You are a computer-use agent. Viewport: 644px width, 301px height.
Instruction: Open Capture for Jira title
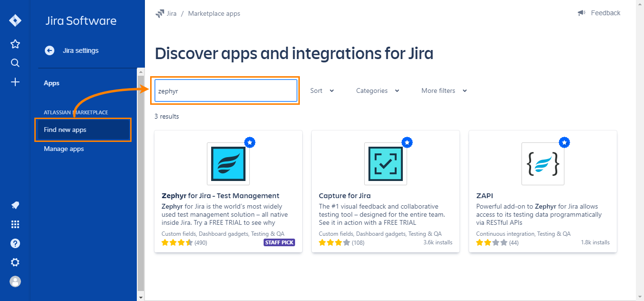click(345, 195)
